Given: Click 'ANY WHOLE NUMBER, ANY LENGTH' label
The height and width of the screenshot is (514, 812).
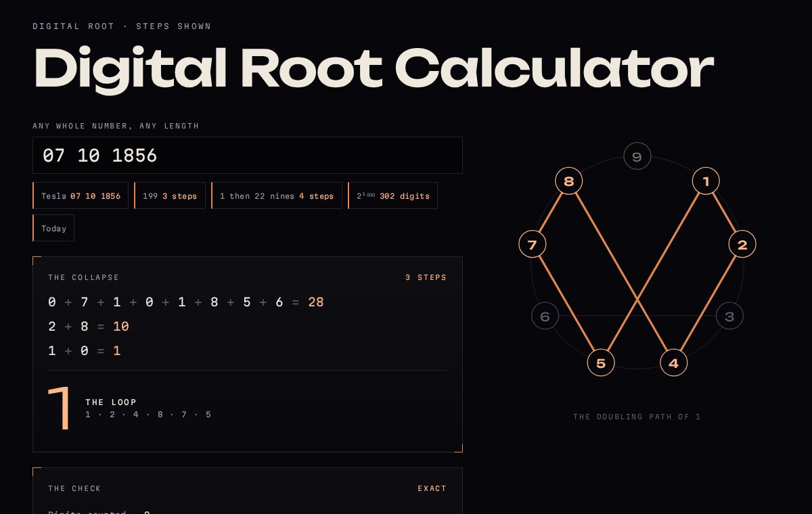Looking at the screenshot, I should click(x=116, y=126).
